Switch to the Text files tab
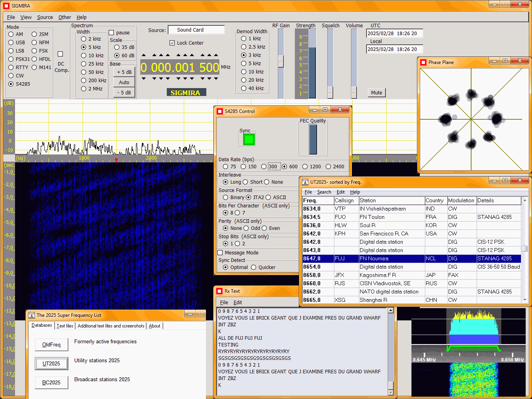Image resolution: width=532 pixels, height=399 pixels. coord(65,326)
